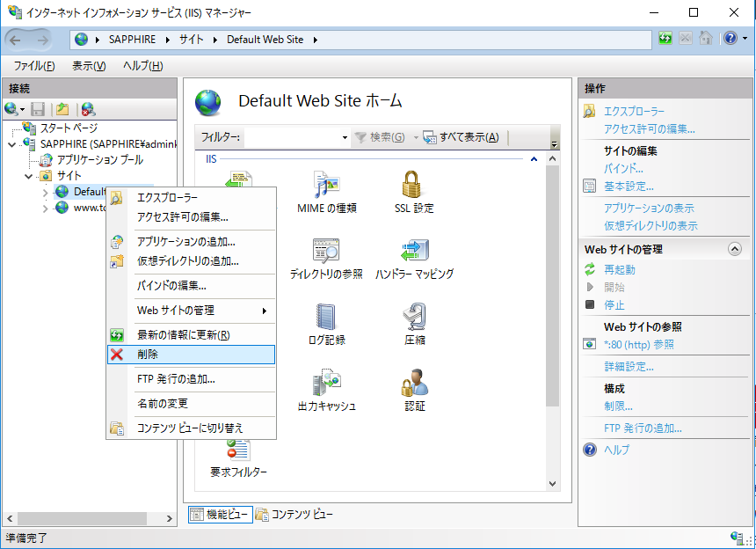
Task: Open 出力キャッシュ feature icon
Action: (x=326, y=391)
